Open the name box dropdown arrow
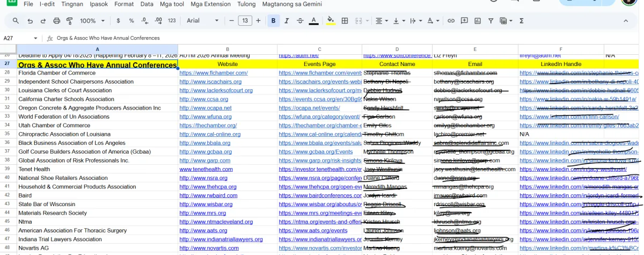 [36, 39]
